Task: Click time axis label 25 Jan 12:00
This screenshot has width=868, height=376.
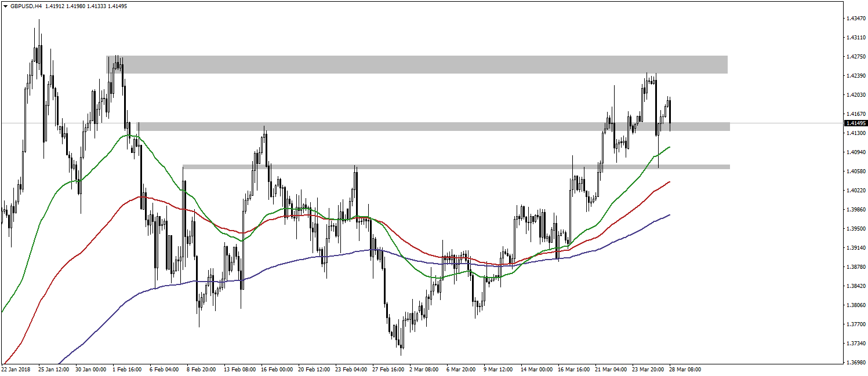Action: (53, 369)
